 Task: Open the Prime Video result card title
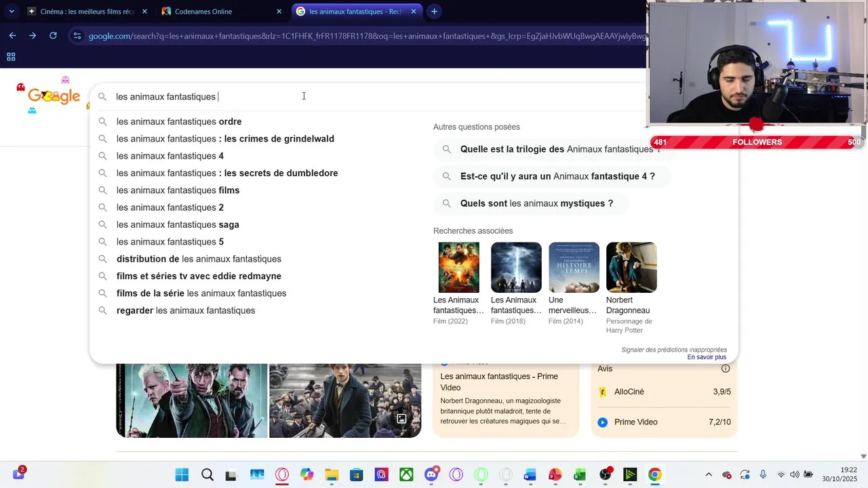tap(499, 382)
